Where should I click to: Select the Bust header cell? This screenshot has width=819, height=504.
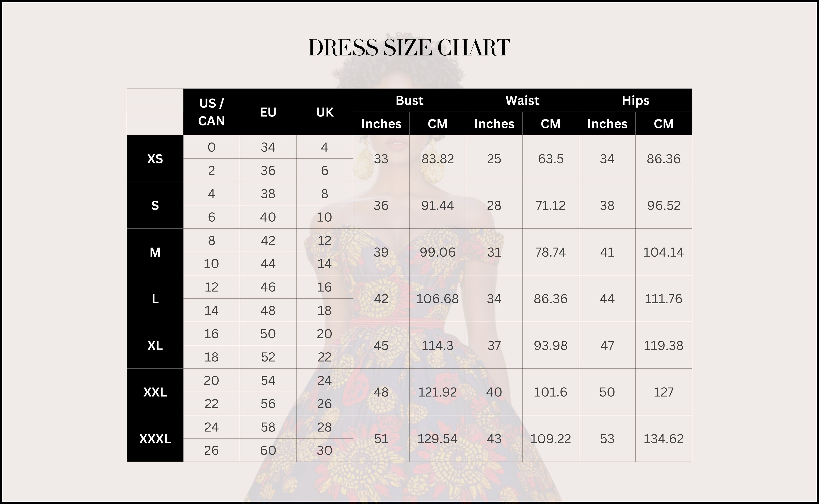coord(409,100)
